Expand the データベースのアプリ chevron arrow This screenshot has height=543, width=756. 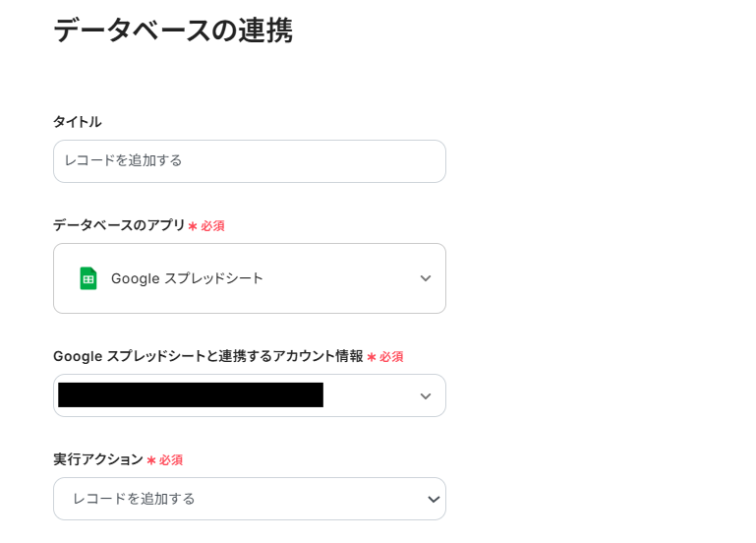click(425, 278)
